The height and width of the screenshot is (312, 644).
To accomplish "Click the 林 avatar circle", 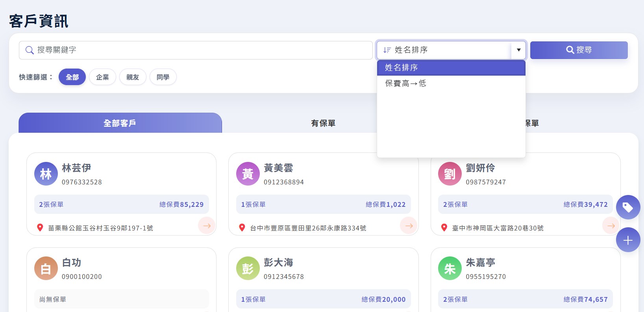I will pyautogui.click(x=46, y=174).
